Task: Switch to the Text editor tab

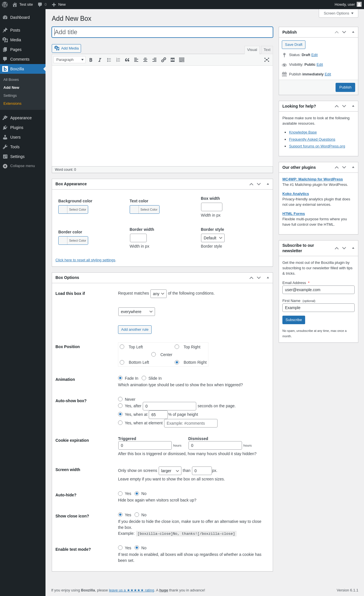Action: coord(267,50)
